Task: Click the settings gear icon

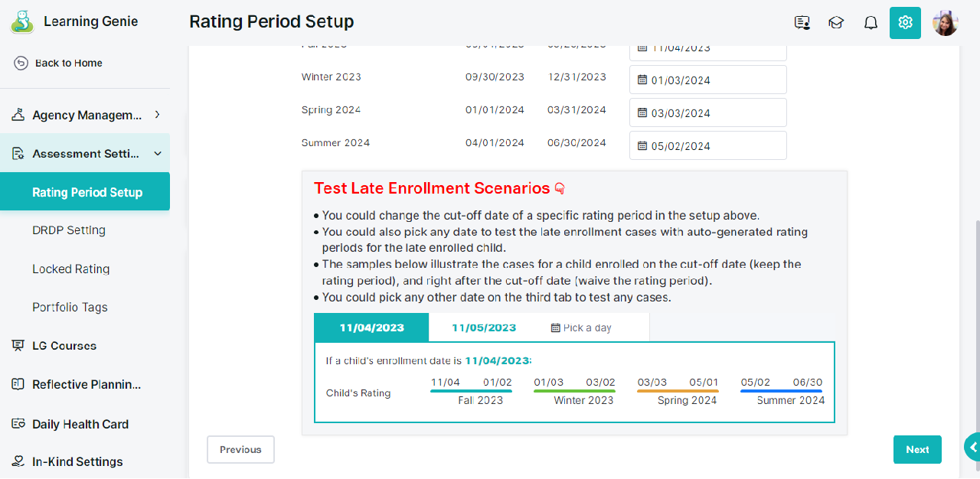Action: (905, 22)
